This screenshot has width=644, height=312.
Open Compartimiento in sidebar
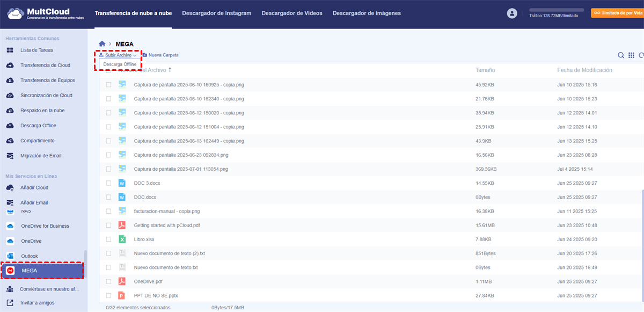tap(38, 141)
